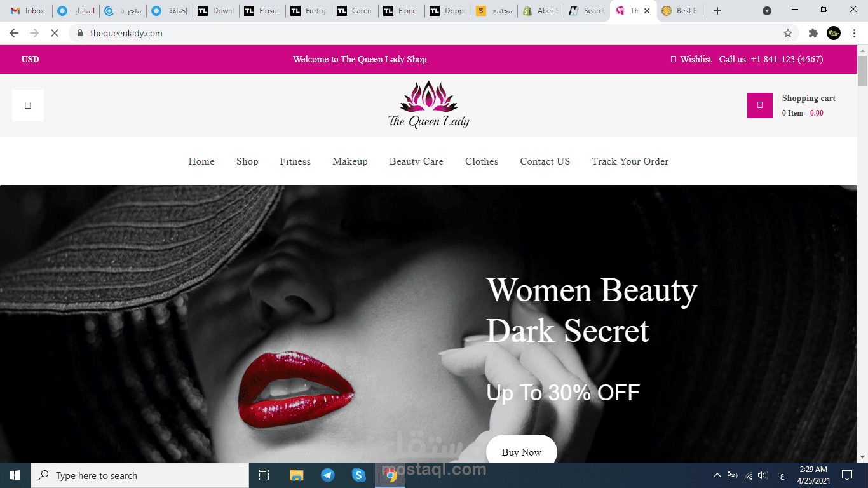
Task: Open the Chrome three-dot menu
Action: click(854, 33)
